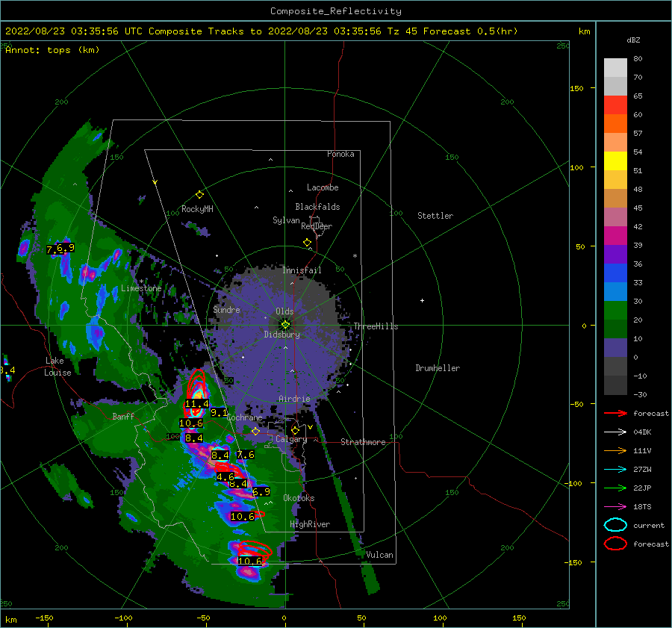This screenshot has width=672, height=628.
Task: Click the cyan 27ZW arrow legend icon
Action: pyautogui.click(x=615, y=470)
